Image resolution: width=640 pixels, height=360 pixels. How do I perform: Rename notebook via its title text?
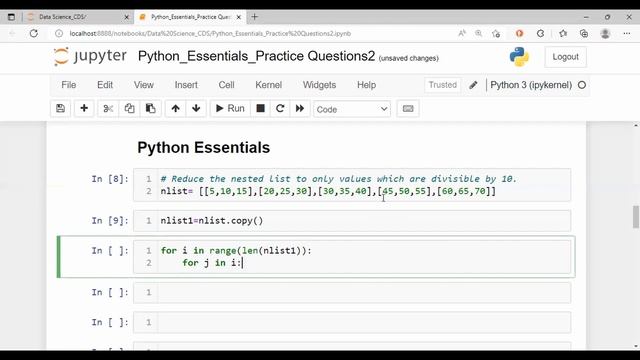click(256, 56)
